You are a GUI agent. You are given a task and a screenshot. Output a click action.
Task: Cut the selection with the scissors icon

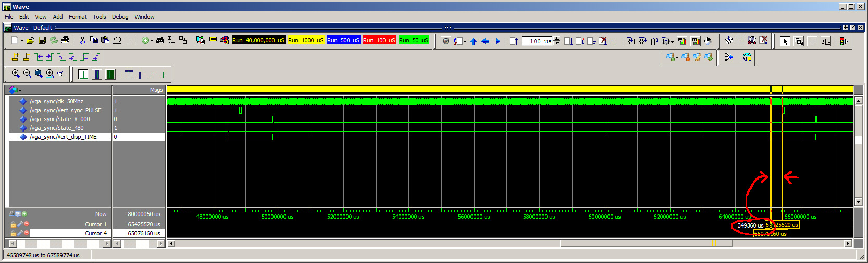(x=82, y=40)
